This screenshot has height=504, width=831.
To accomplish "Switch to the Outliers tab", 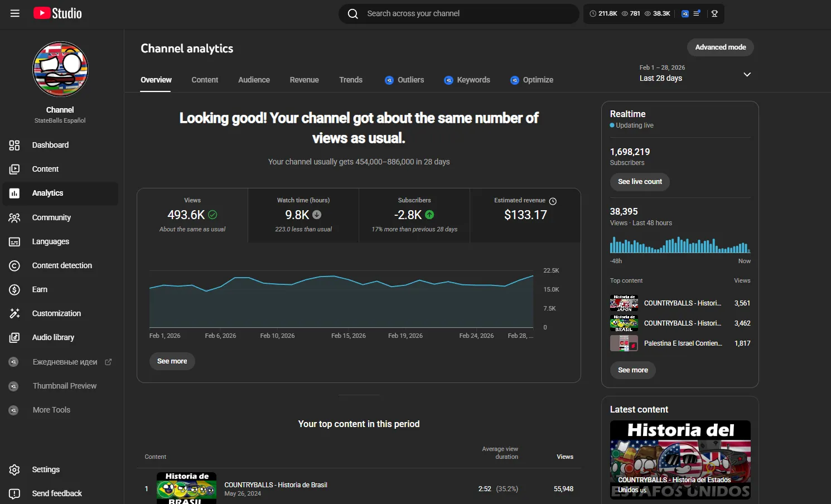I will [404, 80].
